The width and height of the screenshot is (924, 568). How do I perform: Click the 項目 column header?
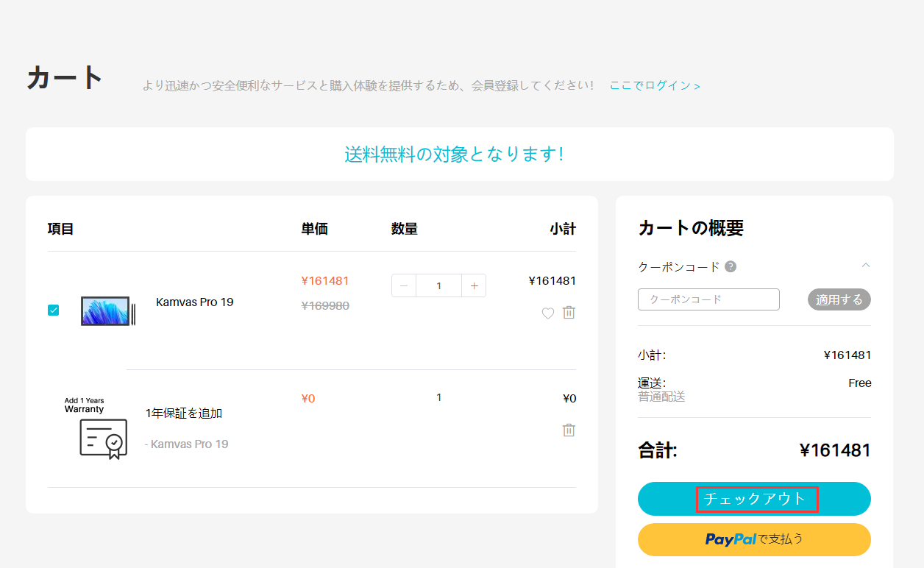60,229
